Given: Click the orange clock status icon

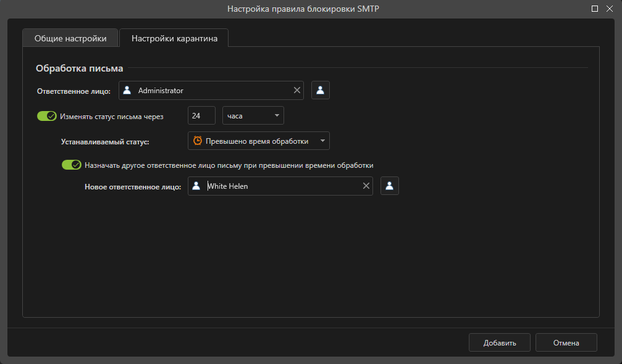Looking at the screenshot, I should (x=198, y=141).
